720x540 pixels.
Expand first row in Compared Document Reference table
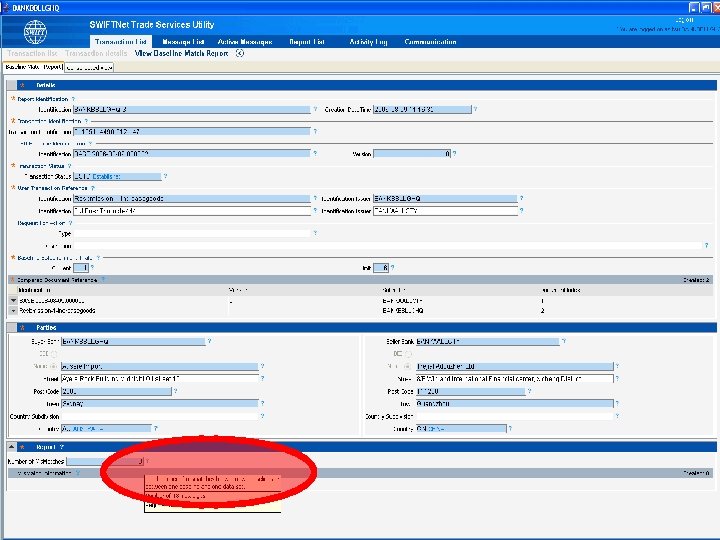click(13, 301)
